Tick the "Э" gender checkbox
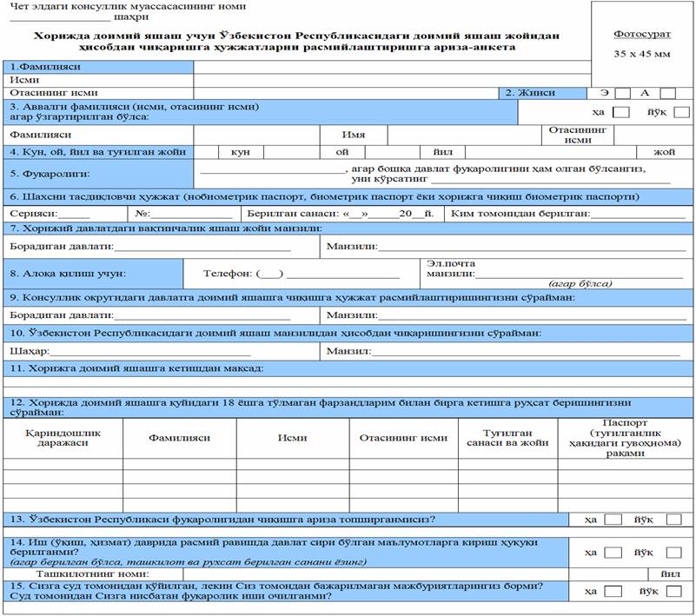Screen dimensions: 696x616 coord(622,93)
